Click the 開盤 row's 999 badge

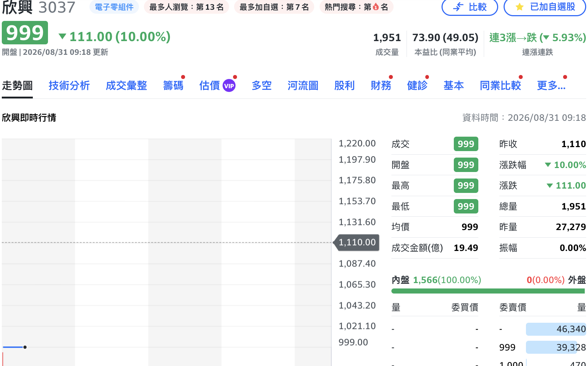(x=466, y=165)
